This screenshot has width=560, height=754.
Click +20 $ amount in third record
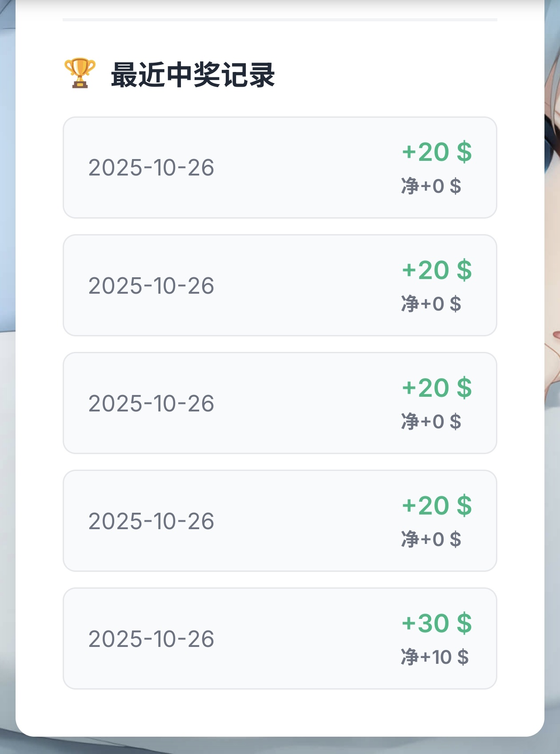tap(437, 387)
